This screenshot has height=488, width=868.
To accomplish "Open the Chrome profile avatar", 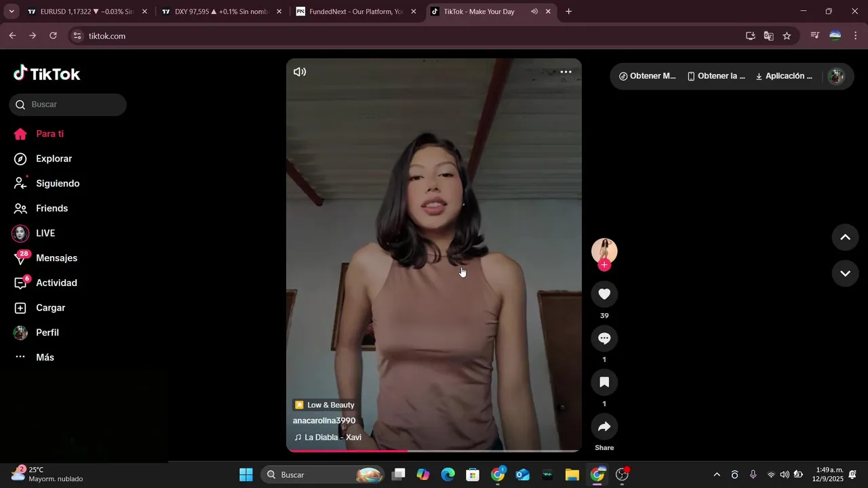I will 835,36.
